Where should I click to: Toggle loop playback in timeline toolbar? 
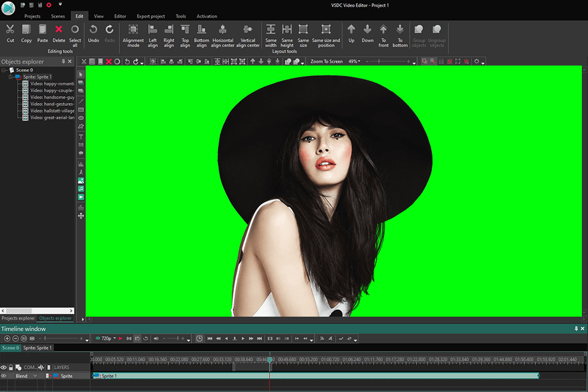pos(146,338)
